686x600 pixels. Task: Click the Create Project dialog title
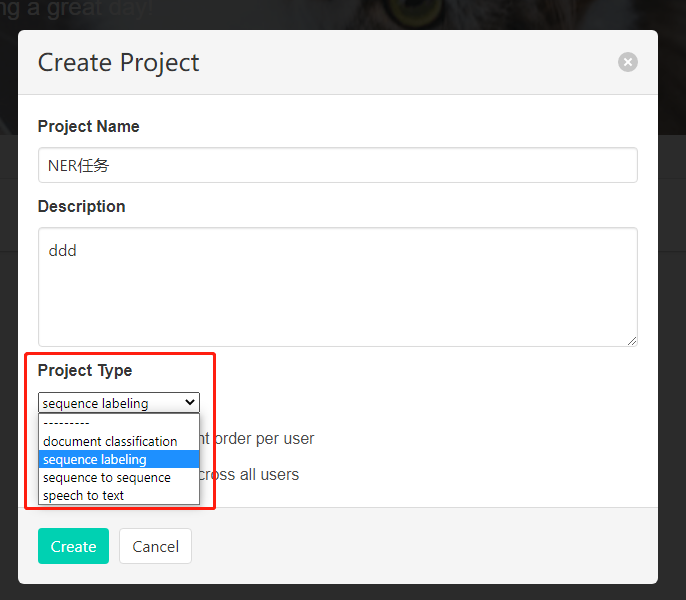tap(118, 62)
